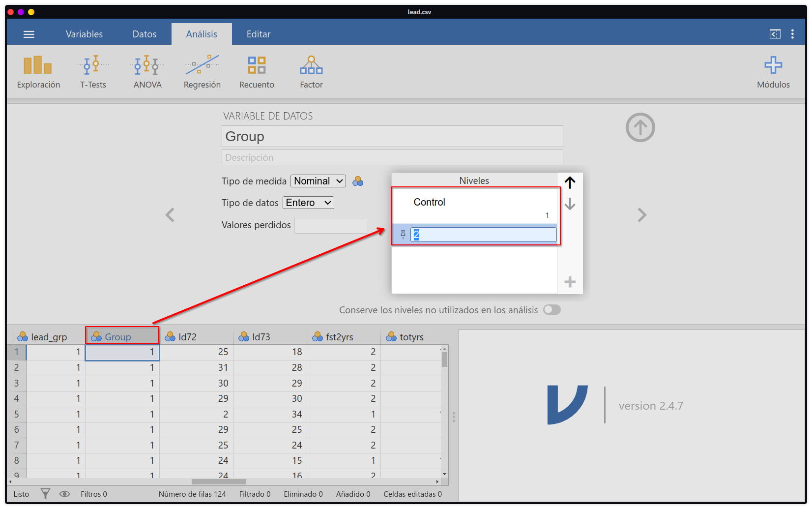Toggle the eye visibility icon in status bar
The height and width of the screenshot is (509, 812).
64,494
